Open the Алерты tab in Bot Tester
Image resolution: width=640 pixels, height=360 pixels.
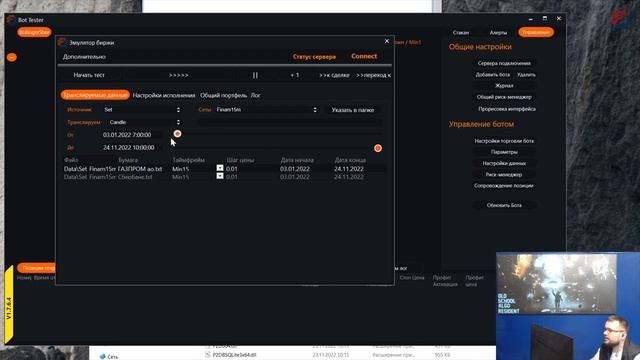(498, 32)
